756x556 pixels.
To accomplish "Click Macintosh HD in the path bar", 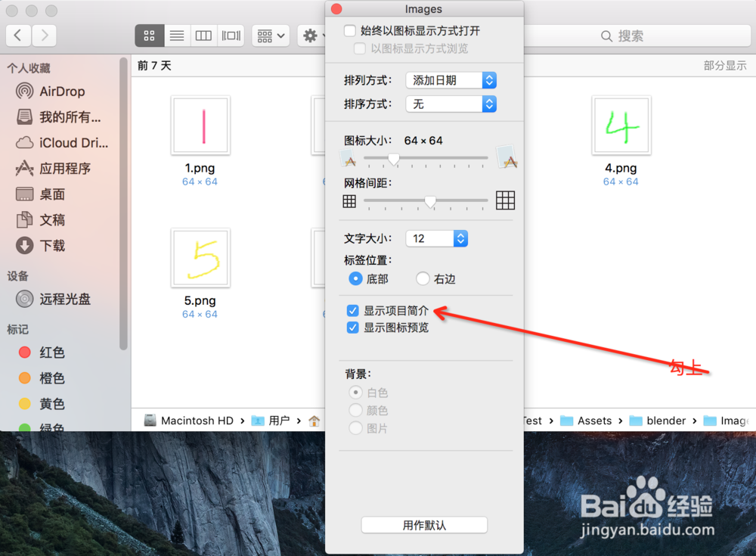I will [x=189, y=421].
